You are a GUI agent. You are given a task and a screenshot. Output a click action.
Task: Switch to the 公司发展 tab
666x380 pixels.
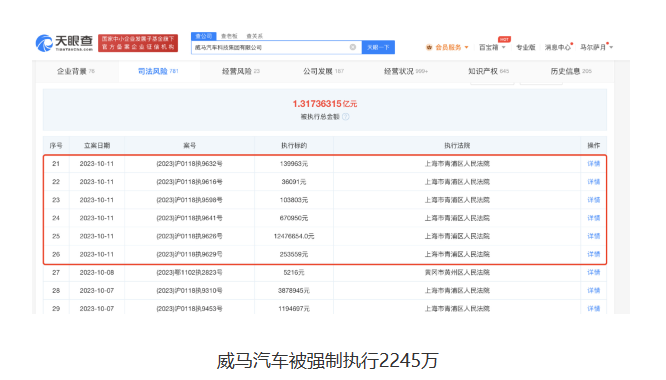323,71
